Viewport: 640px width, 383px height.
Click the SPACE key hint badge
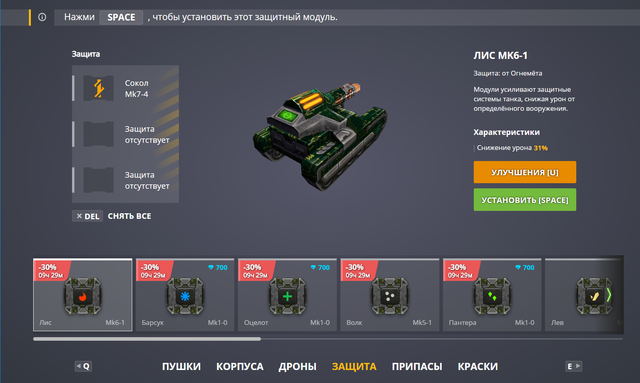121,17
